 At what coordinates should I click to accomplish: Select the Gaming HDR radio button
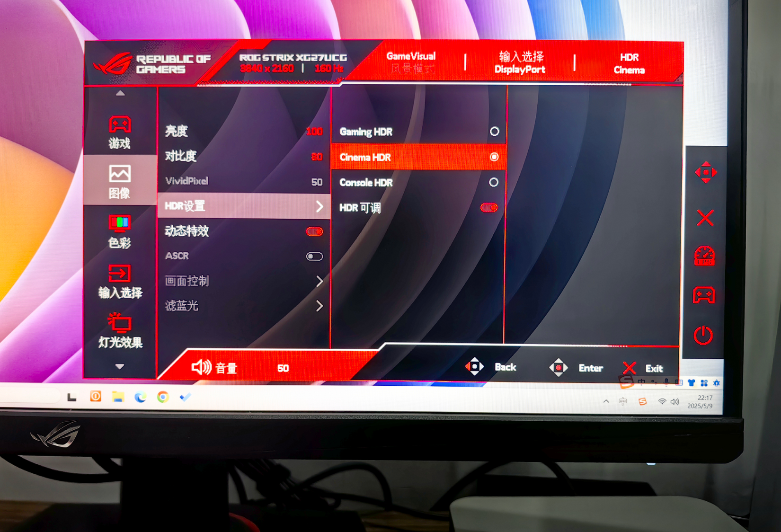(x=494, y=131)
